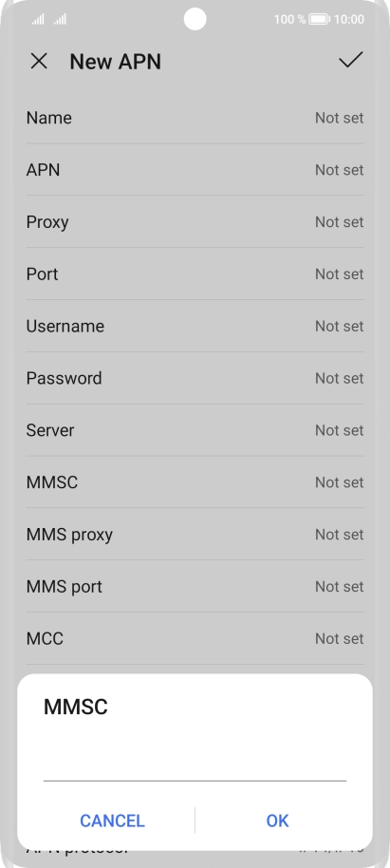Cancel the MMSC dialog

[112, 821]
